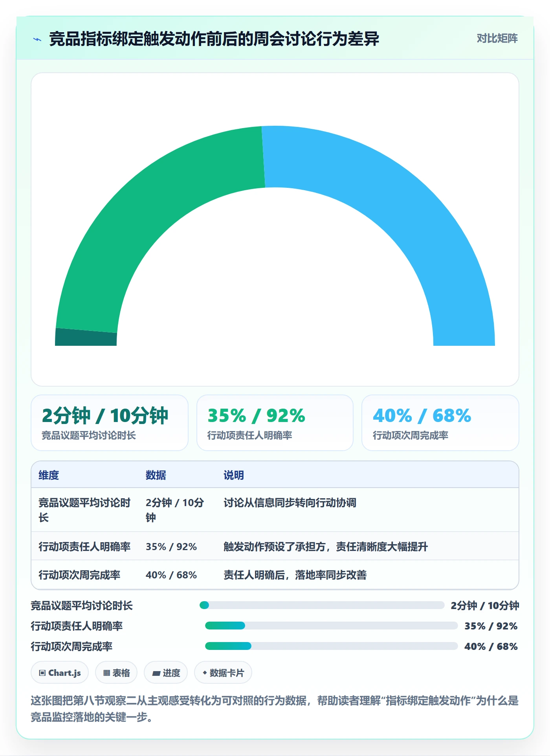550x756 pixels.
Task: Click the 2分钟 / 10分钟 value beside its progress bar
Action: (x=485, y=606)
